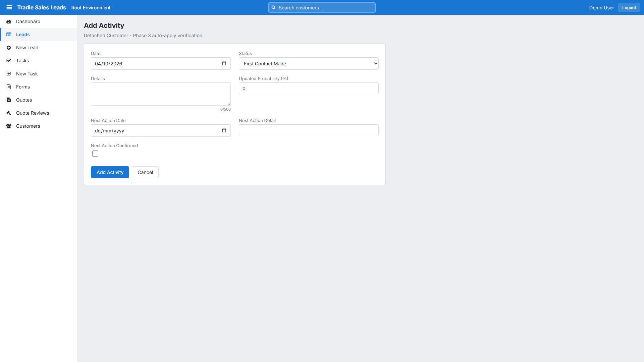Open the Status dropdown

pyautogui.click(x=309, y=64)
